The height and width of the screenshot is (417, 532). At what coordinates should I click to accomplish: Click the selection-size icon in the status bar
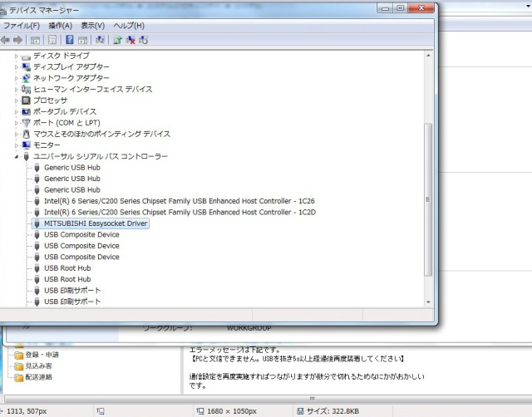coord(101,411)
